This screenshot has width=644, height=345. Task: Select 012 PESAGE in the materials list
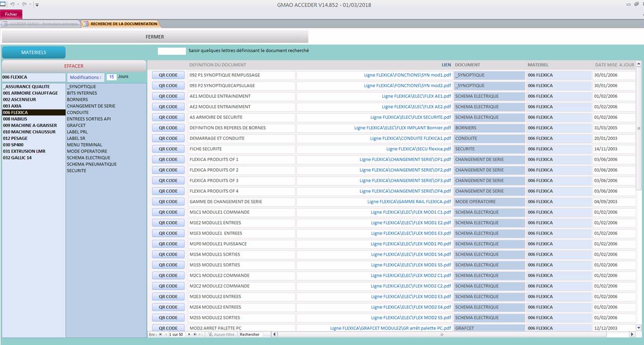[x=33, y=138]
